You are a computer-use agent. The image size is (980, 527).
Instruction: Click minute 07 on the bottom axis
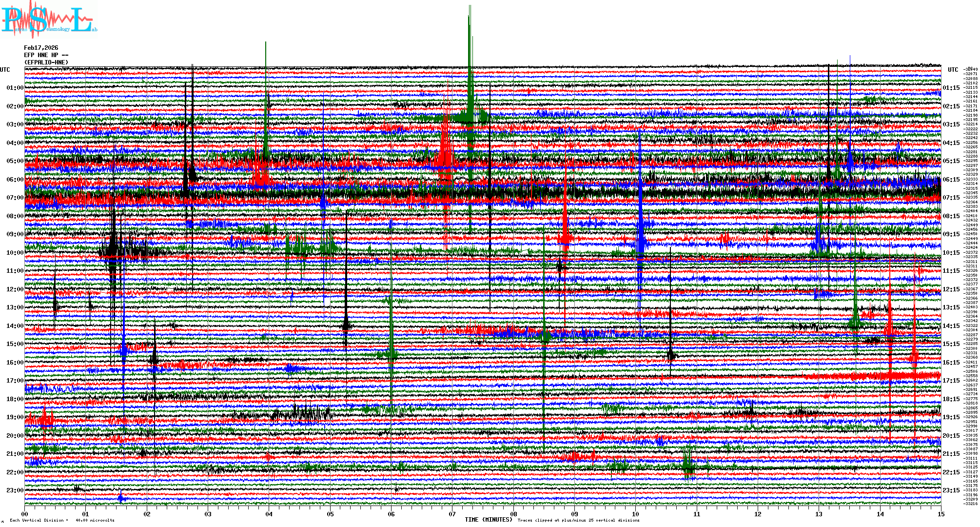click(452, 514)
